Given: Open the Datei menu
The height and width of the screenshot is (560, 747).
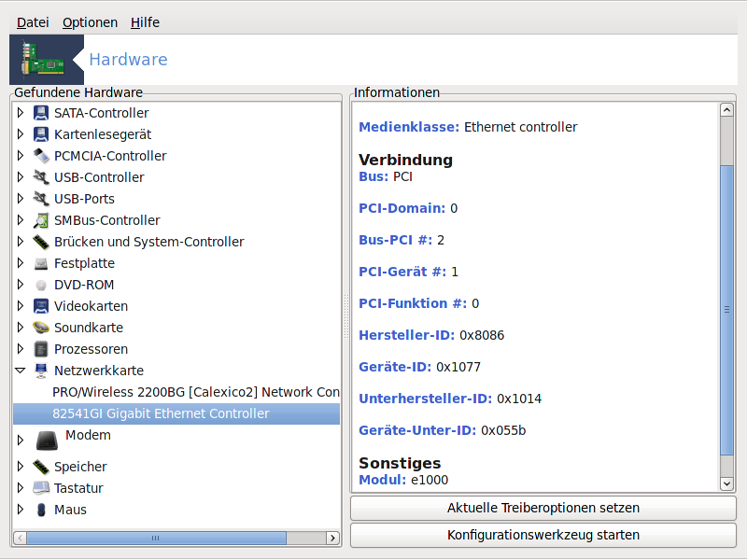Looking at the screenshot, I should [33, 22].
